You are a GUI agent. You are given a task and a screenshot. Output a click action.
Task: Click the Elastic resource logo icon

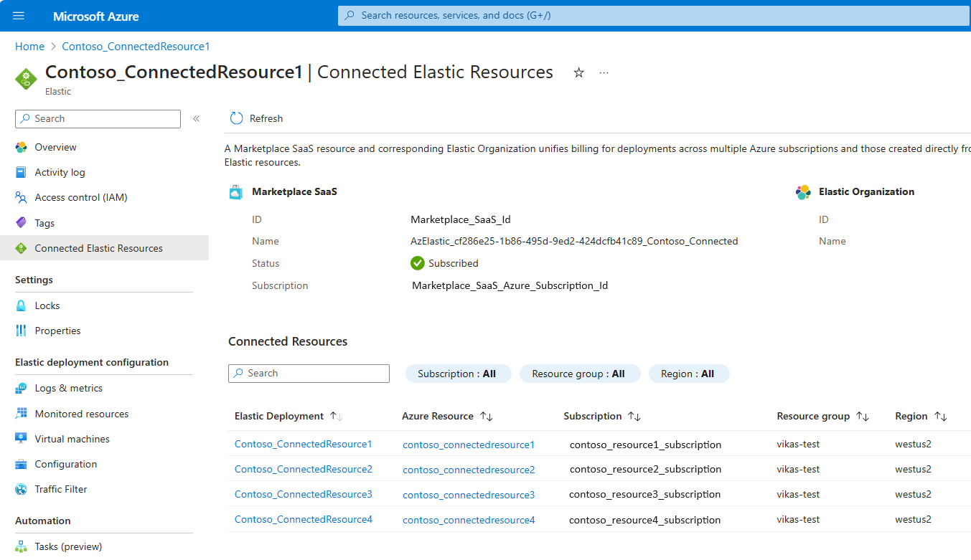(x=26, y=78)
